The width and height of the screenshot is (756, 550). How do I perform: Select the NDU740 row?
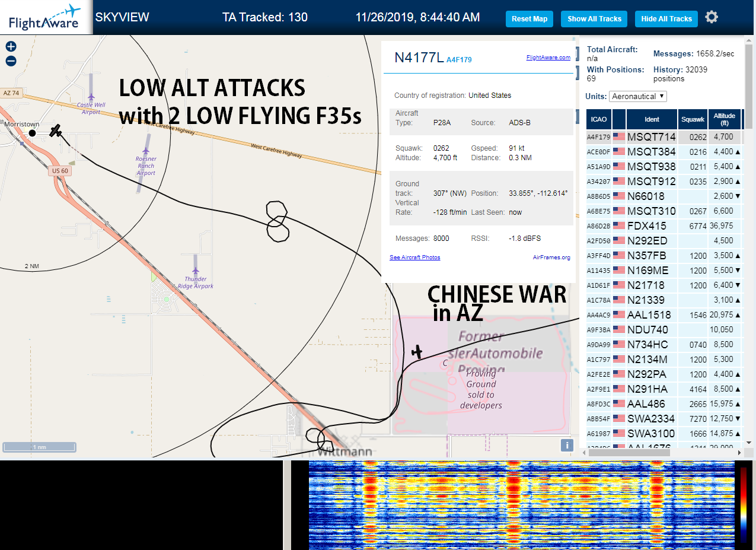(664, 329)
